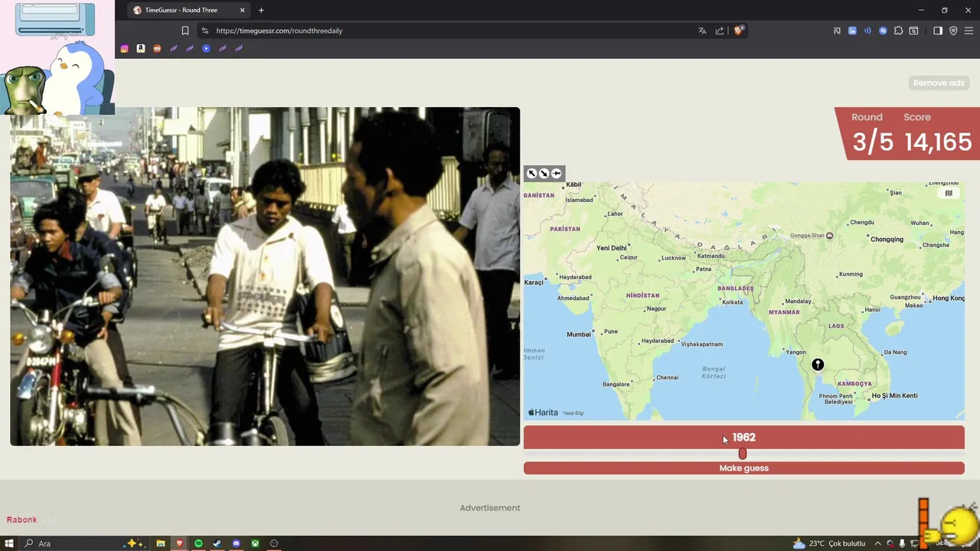
Task: Toggle the browser sidebar panel icon
Action: (x=938, y=31)
